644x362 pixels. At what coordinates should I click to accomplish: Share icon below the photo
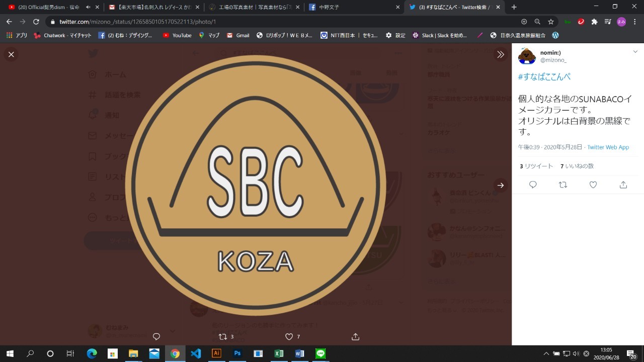click(x=355, y=336)
